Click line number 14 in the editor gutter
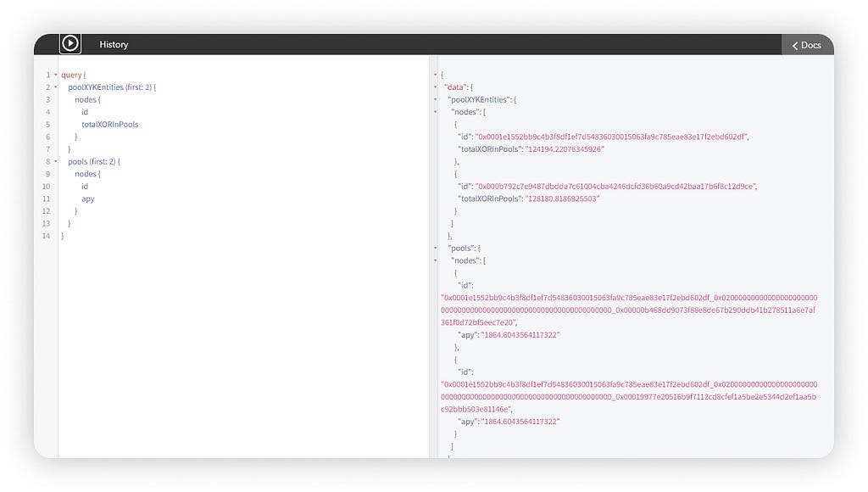The image size is (868, 492). click(46, 236)
